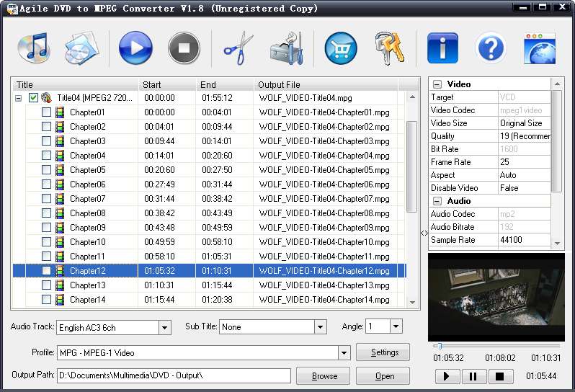575x392 pixels.
Task: Check the Chapter08 checkbox
Action: coord(46,213)
